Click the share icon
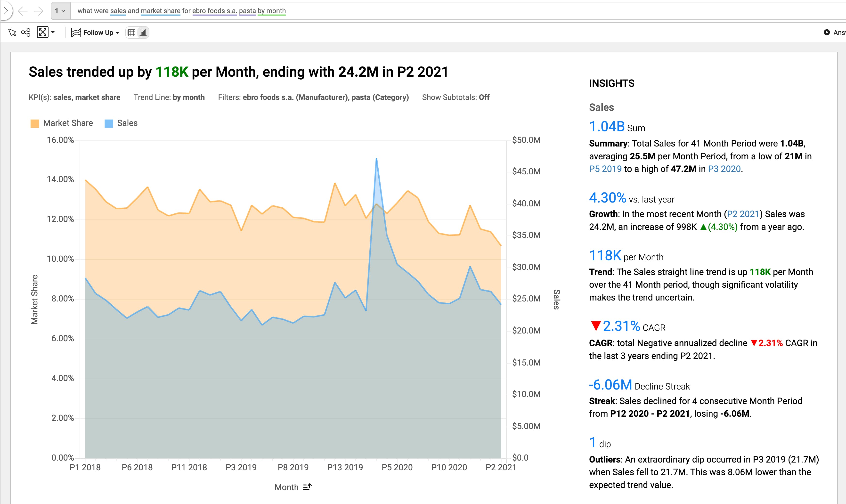Image resolution: width=846 pixels, height=504 pixels. [26, 33]
